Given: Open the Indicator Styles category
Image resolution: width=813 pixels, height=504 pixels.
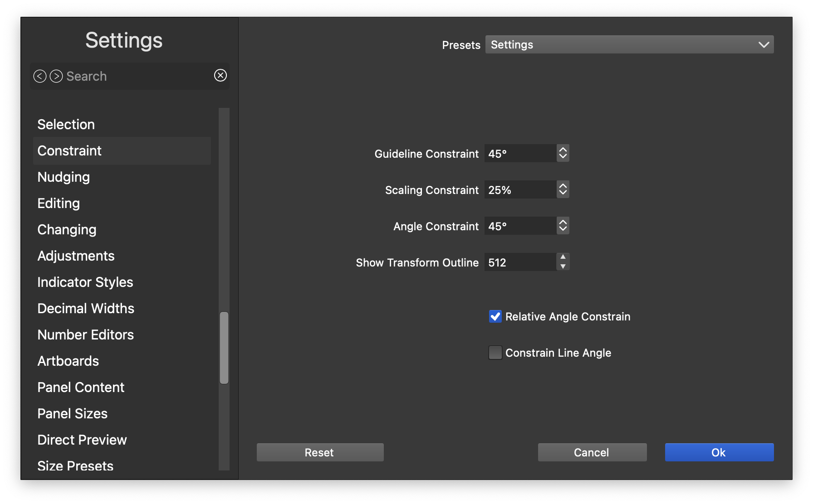Looking at the screenshot, I should [85, 282].
